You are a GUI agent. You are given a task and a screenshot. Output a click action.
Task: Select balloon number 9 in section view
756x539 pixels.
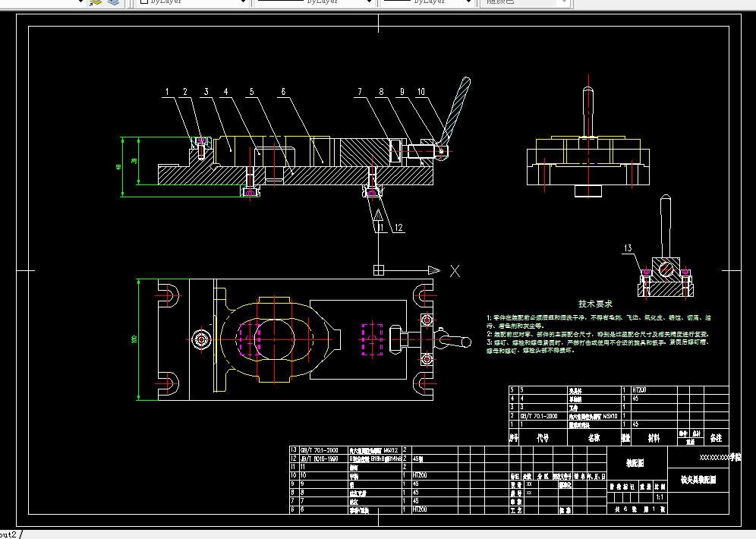pos(402,92)
